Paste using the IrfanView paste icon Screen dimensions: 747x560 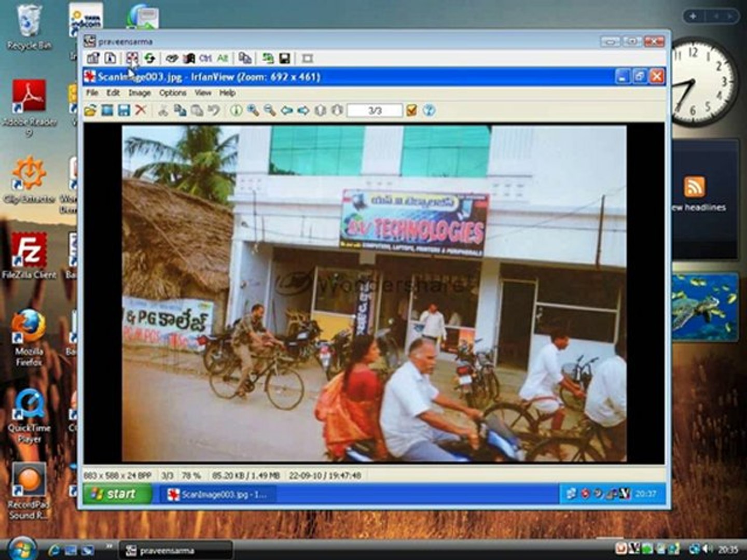coord(197,110)
